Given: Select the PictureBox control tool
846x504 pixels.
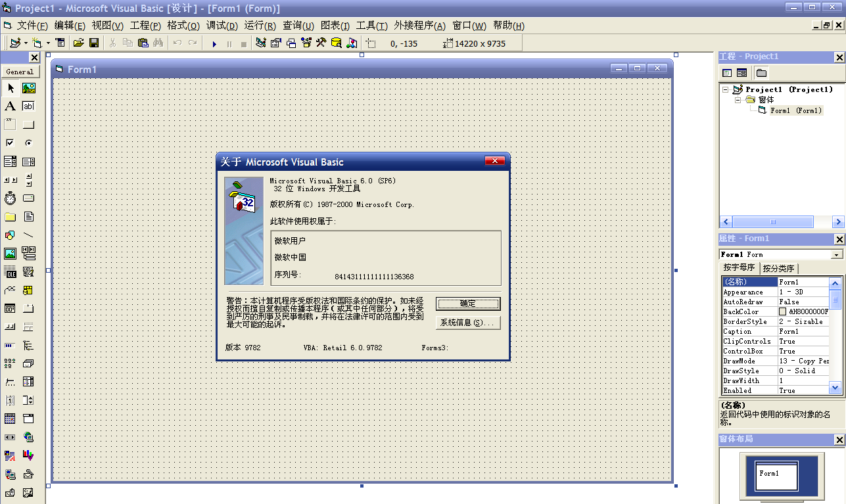Looking at the screenshot, I should click(29, 88).
